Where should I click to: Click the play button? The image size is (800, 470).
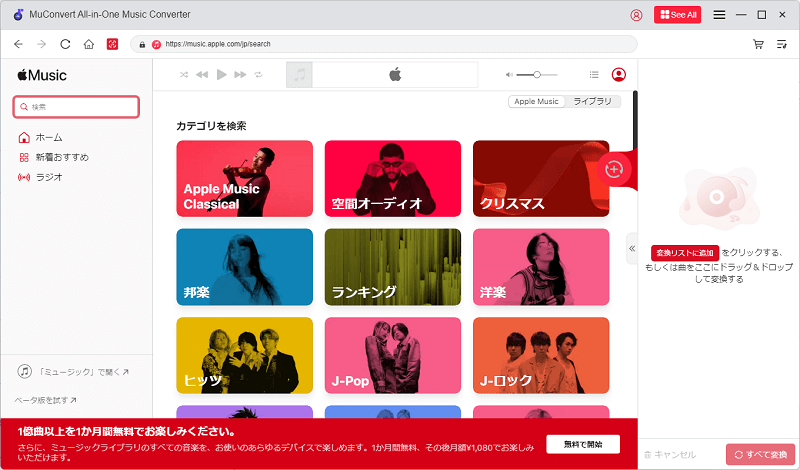221,75
